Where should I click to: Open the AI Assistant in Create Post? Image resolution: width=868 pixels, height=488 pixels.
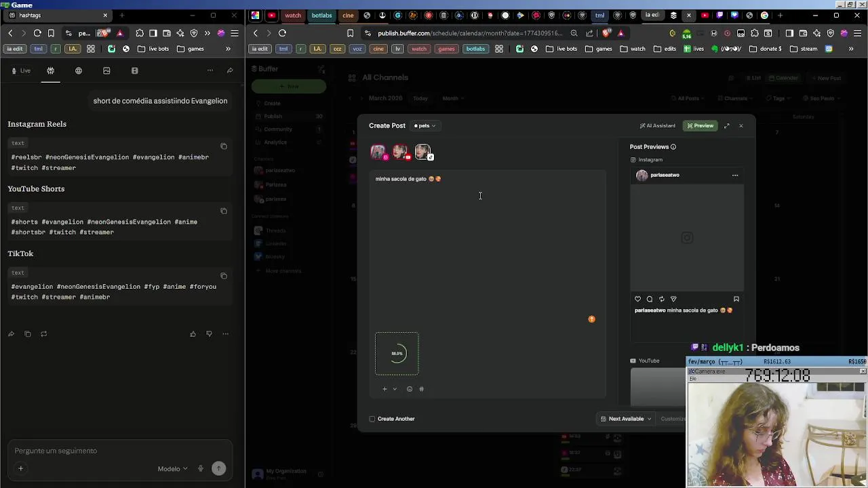coord(657,125)
